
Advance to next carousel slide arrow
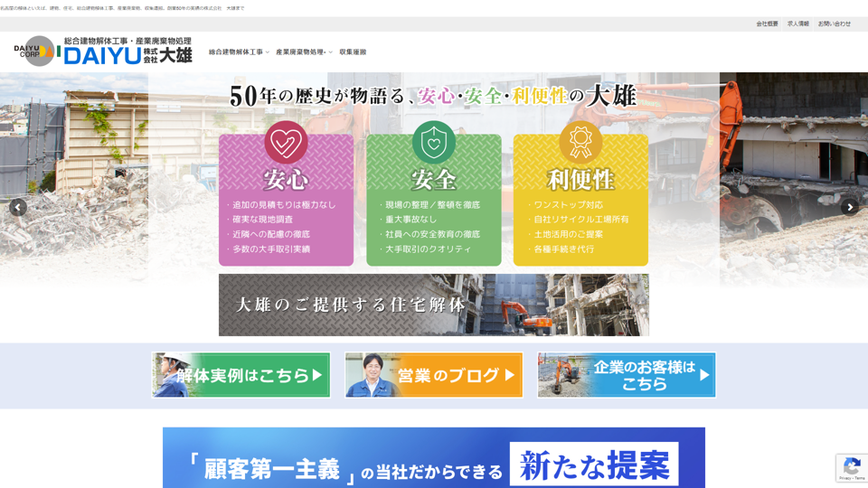(850, 207)
